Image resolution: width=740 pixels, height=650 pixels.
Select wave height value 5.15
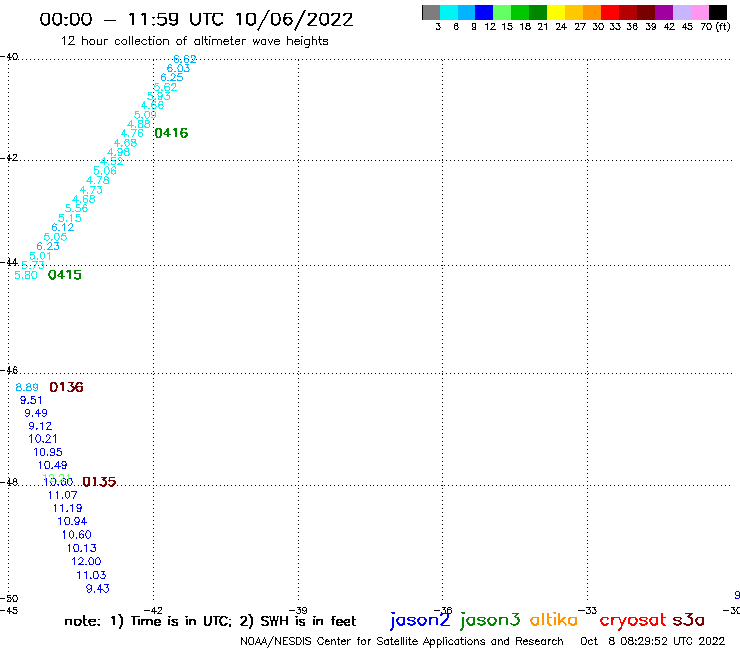[70, 218]
